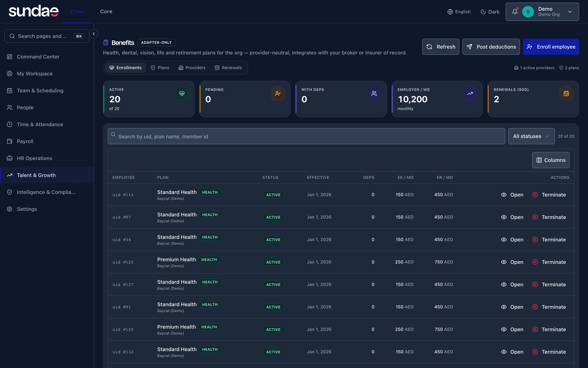Screen dimensions: 588x368
Task: Click the Talent & Growth trend icon
Action: [10, 175]
